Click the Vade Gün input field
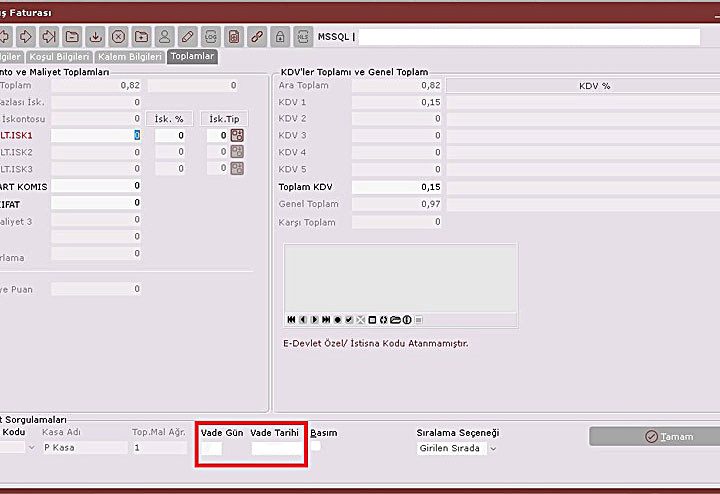Screen dimensions: 720x494 (211, 450)
